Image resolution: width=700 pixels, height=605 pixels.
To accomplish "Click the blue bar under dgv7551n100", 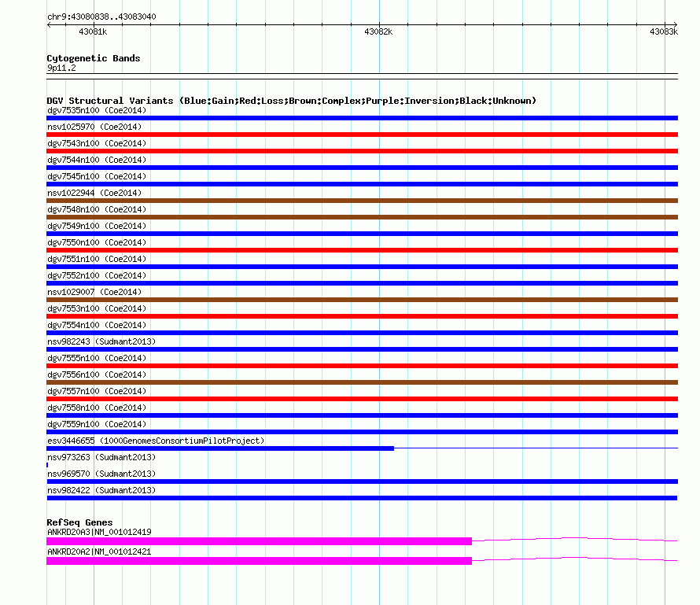I will tap(362, 267).
